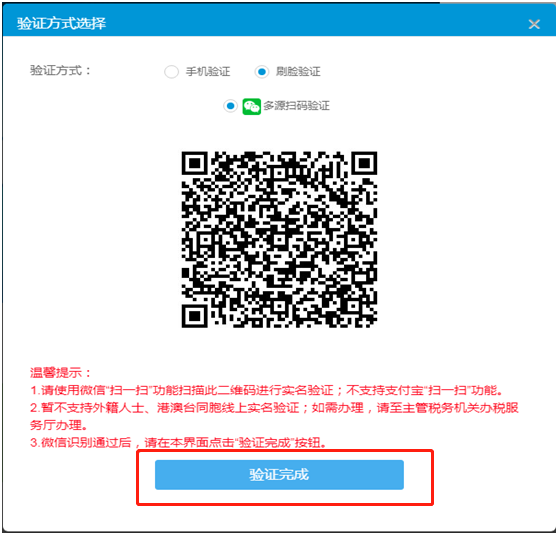This screenshot has height=535, width=558.
Task: Click the green WeChat icon
Action: click(252, 106)
